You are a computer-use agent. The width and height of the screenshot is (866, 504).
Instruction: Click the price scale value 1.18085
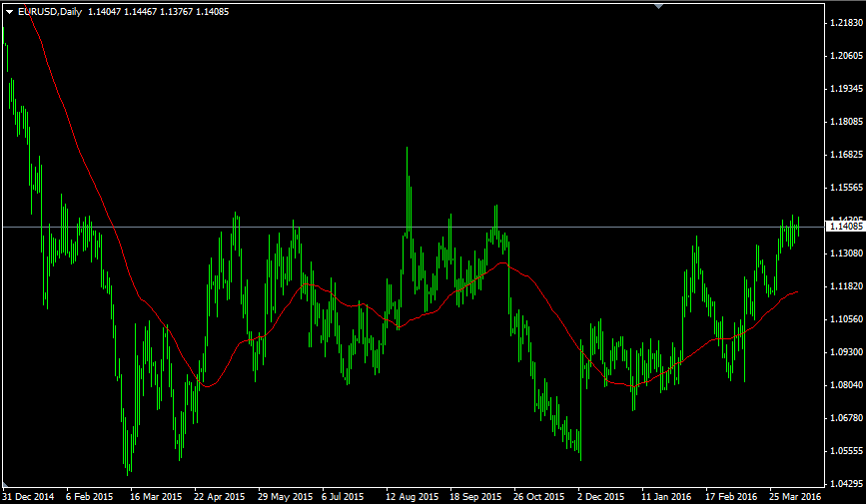846,122
